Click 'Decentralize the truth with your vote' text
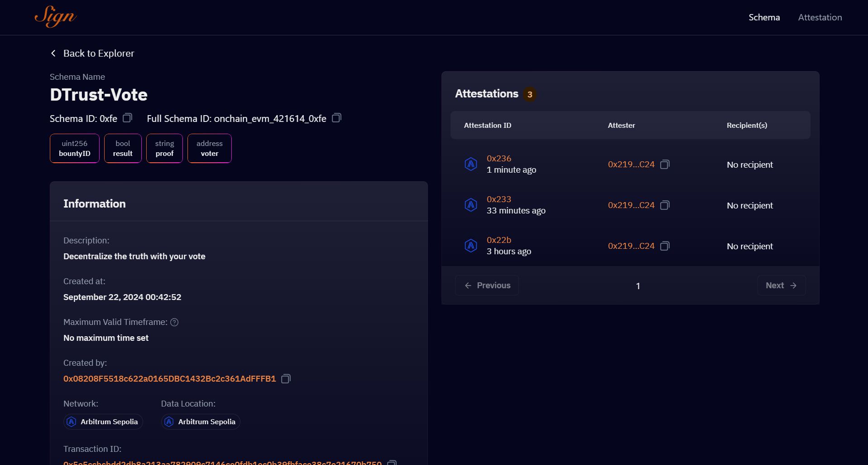 [134, 257]
